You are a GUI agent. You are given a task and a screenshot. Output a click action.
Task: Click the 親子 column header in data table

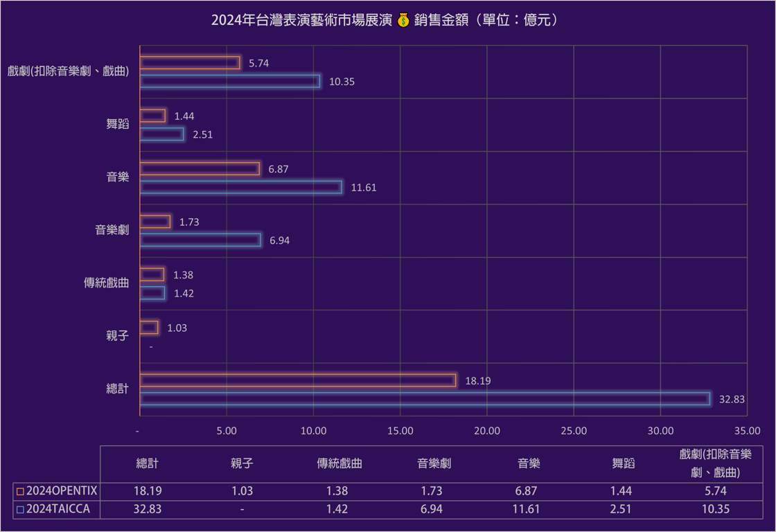[242, 463]
